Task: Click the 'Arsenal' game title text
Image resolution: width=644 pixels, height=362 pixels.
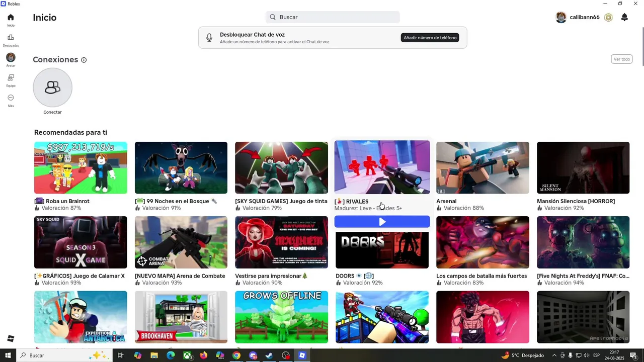Action: tap(446, 201)
